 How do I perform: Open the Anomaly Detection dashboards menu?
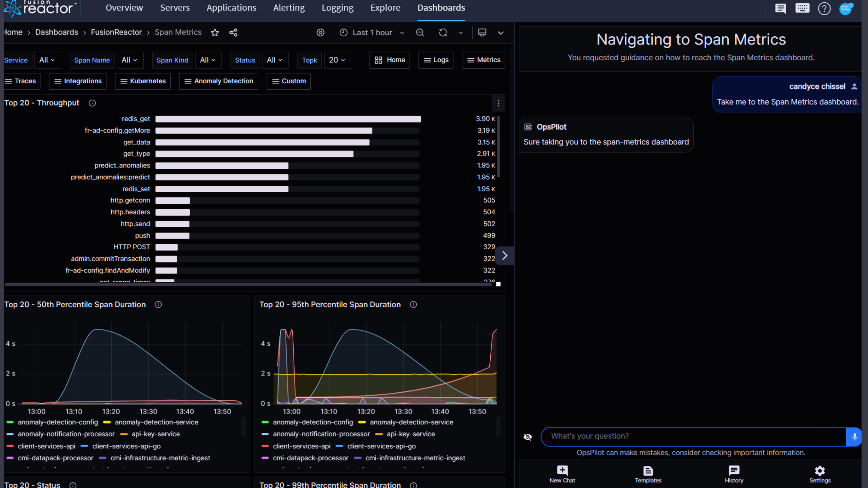pyautogui.click(x=219, y=81)
